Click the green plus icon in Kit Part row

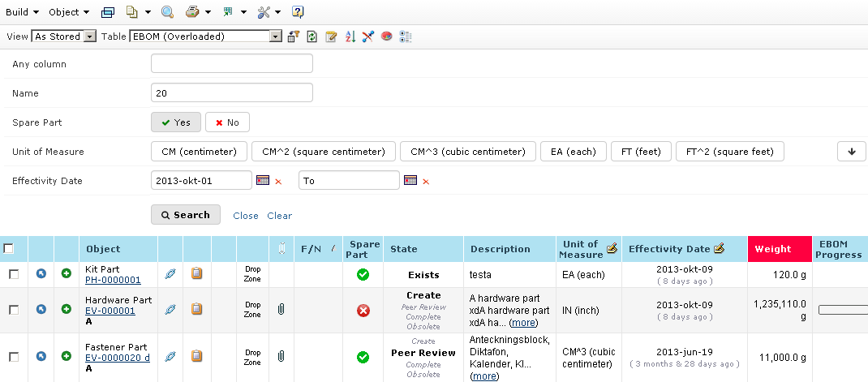click(67, 274)
